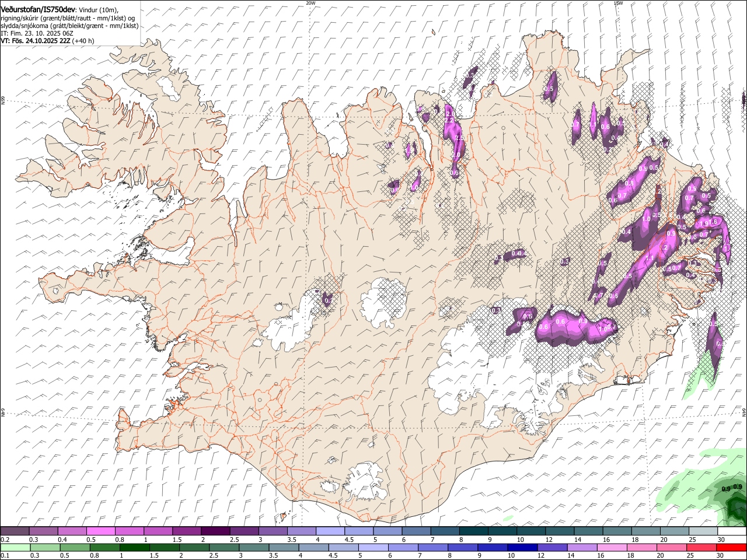Image resolution: width=747 pixels, height=560 pixels.
Task: Pick the 12 swatch on the snow scale
Action: pos(559,531)
